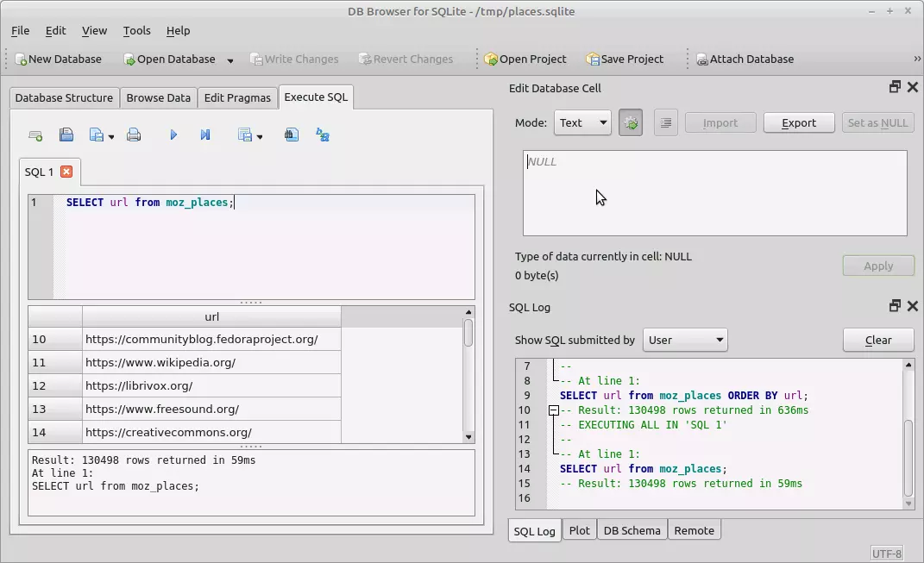Image resolution: width=924 pixels, height=563 pixels.
Task: Click the New Database toolbar icon
Action: (x=21, y=59)
